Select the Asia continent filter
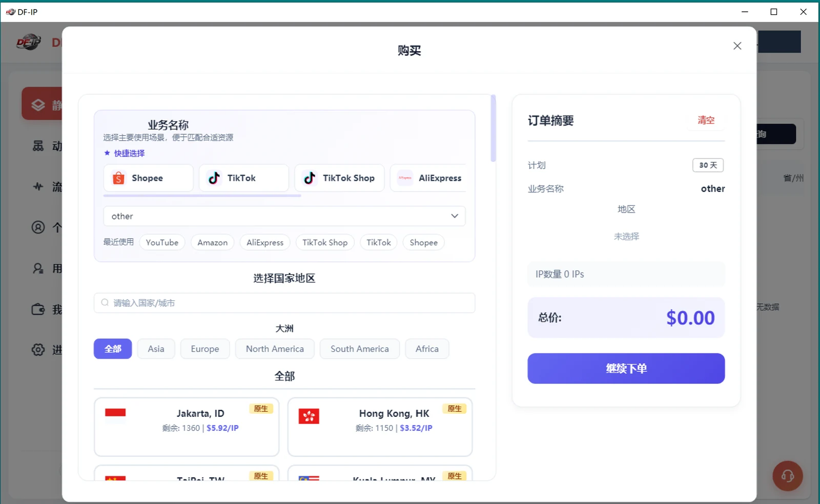Screen dimensions: 820x504 156,349
